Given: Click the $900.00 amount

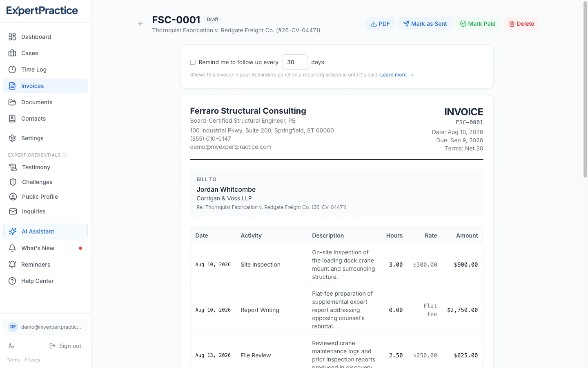Looking at the screenshot, I should [x=465, y=265].
